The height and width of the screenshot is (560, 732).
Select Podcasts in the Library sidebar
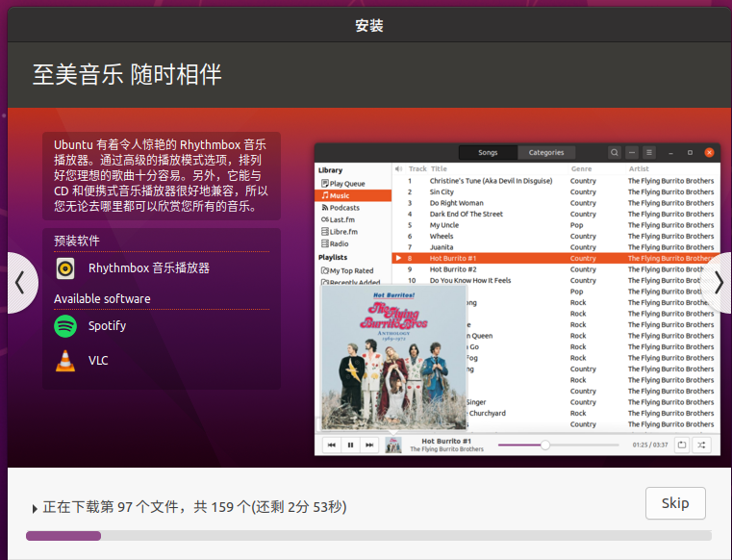(x=343, y=208)
